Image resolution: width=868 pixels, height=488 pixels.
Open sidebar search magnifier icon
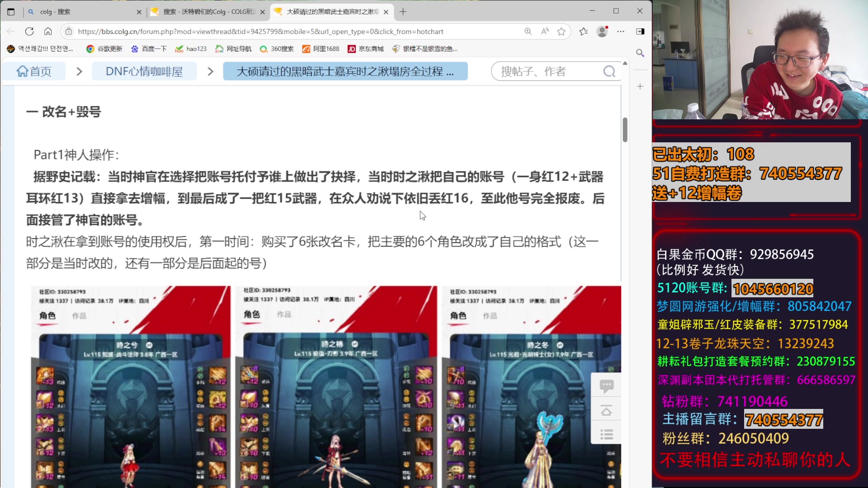tap(640, 53)
